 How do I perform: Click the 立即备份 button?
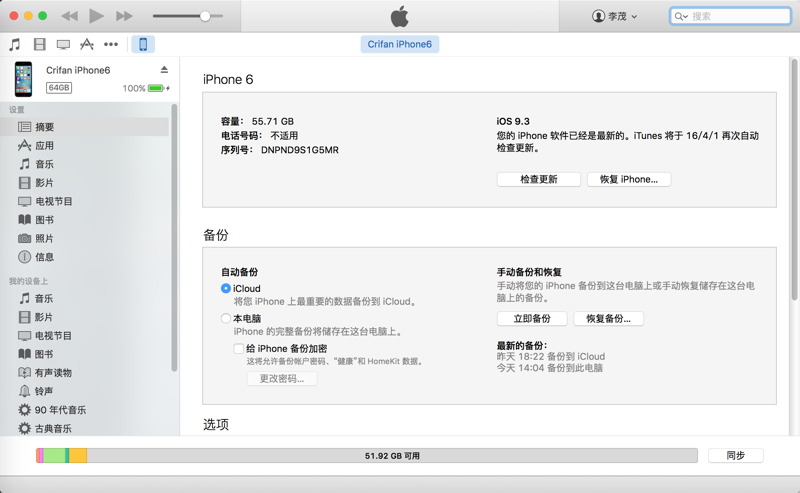(x=532, y=318)
